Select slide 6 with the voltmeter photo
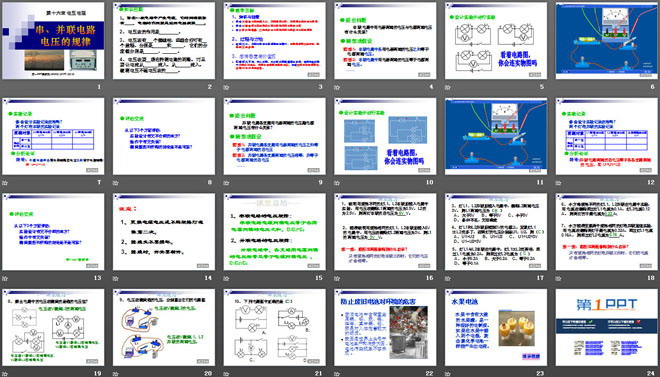This screenshot has height=377, width=660. tap(607, 40)
